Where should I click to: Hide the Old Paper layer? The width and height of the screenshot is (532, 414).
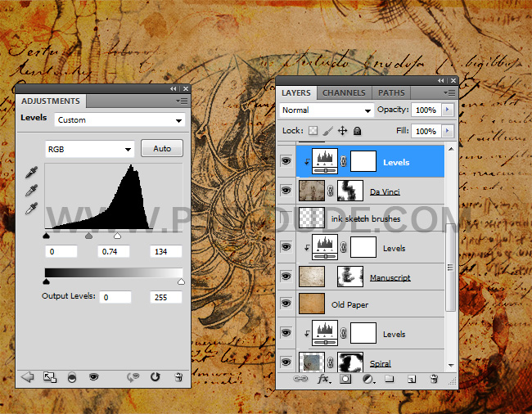pyautogui.click(x=286, y=303)
